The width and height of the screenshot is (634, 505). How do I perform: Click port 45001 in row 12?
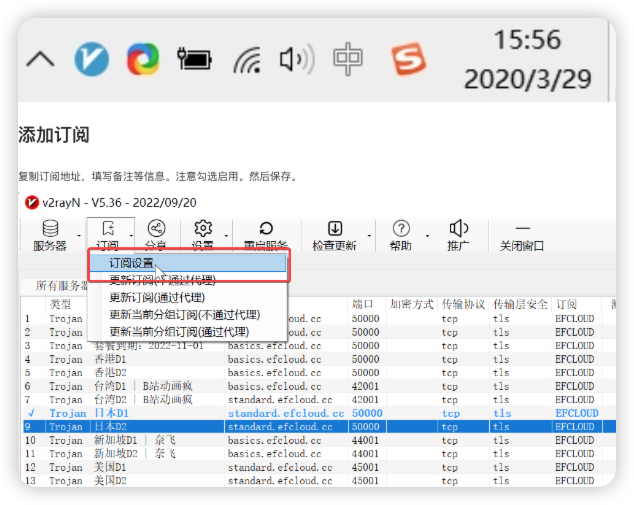(365, 467)
